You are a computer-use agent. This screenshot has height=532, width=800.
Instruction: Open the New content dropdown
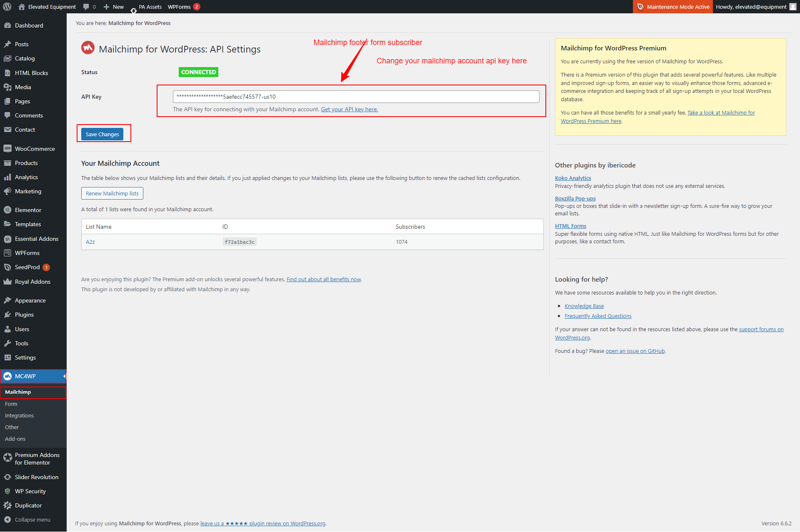(x=113, y=7)
